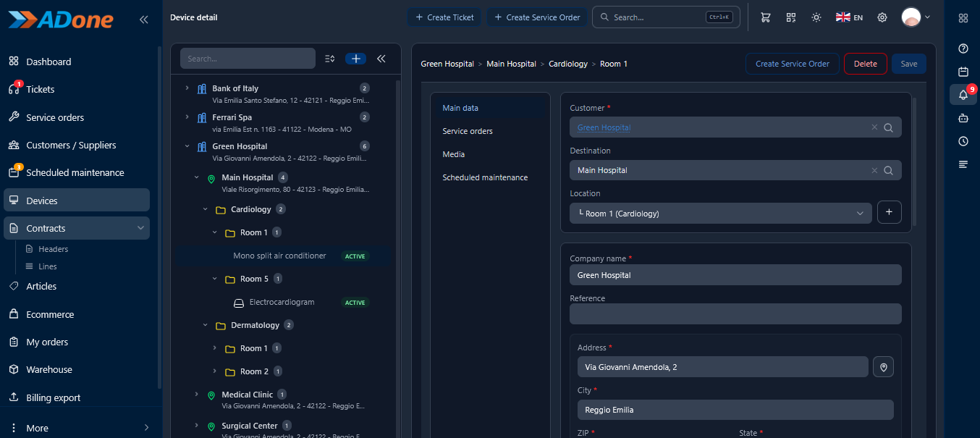Expand the Bank of Italy tree node
The image size is (980, 438).
coord(187,88)
